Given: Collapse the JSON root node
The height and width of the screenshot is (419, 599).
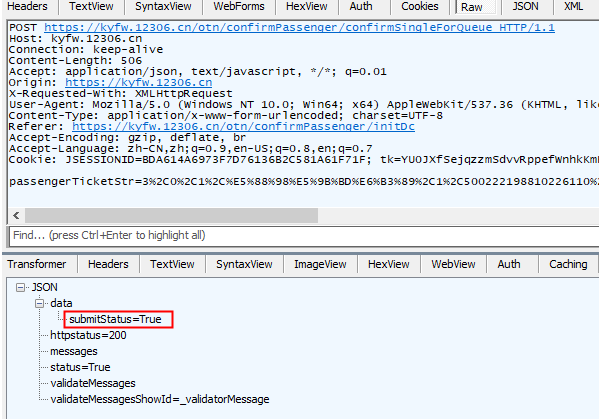Looking at the screenshot, I should 20,287.
